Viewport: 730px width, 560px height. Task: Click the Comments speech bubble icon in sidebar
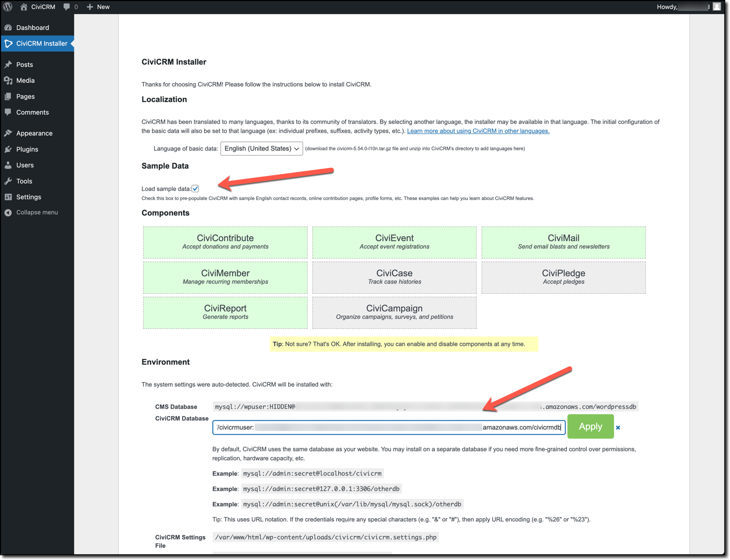pos(8,112)
